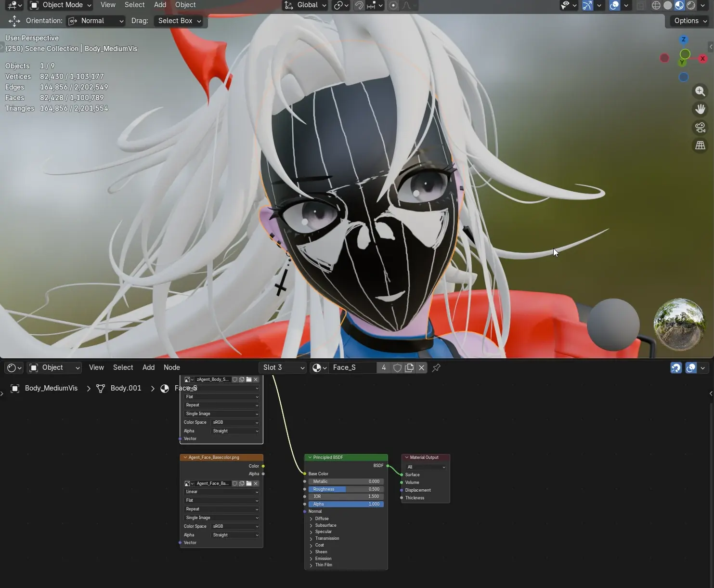
Task: Expand the Subsurface panel in Principled BSDF
Action: coord(325,525)
